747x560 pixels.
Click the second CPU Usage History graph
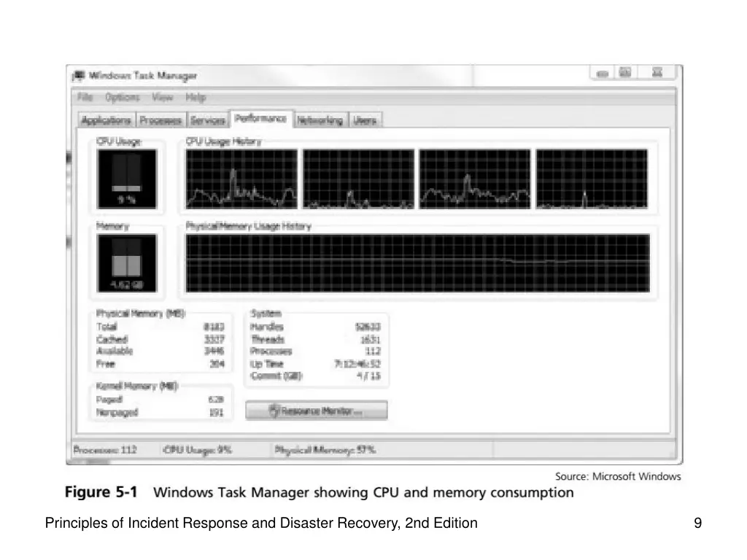point(358,179)
